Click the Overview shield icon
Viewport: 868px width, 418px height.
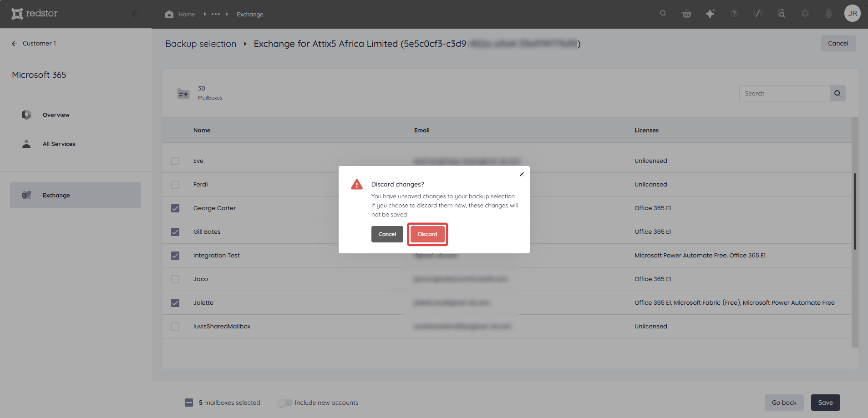26,115
